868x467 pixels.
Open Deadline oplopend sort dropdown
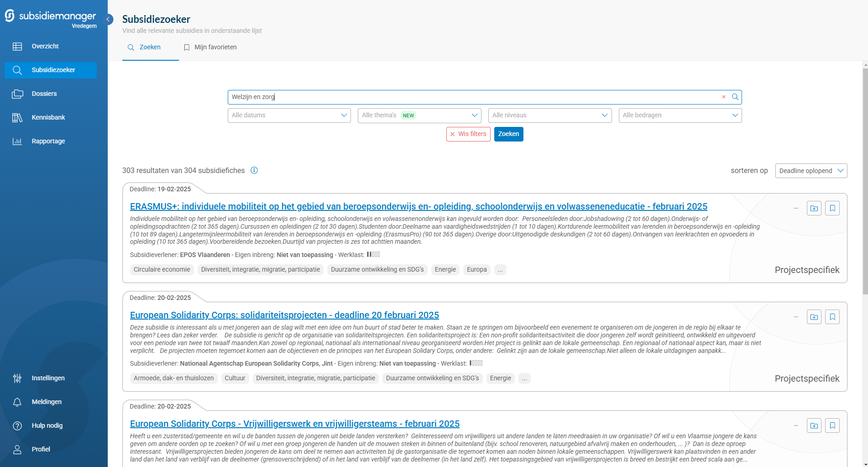(811, 171)
